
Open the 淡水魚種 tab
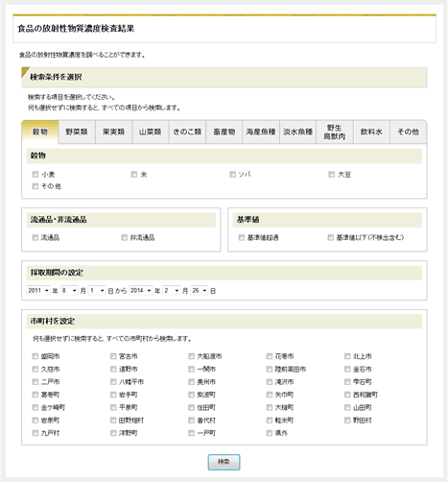297,132
